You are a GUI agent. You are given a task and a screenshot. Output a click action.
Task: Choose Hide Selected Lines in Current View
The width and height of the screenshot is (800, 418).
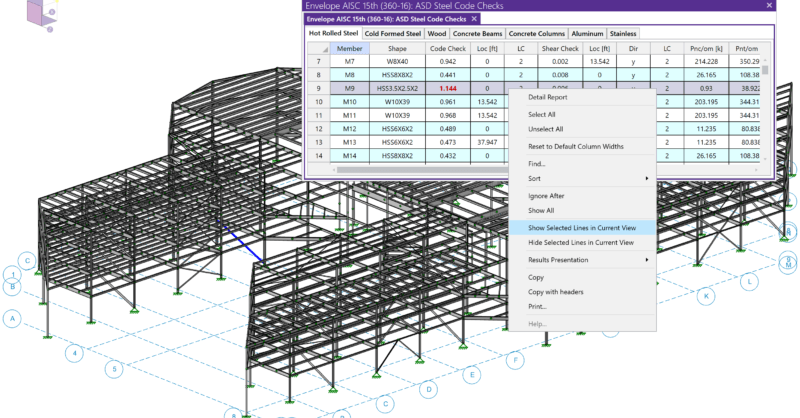pos(580,242)
